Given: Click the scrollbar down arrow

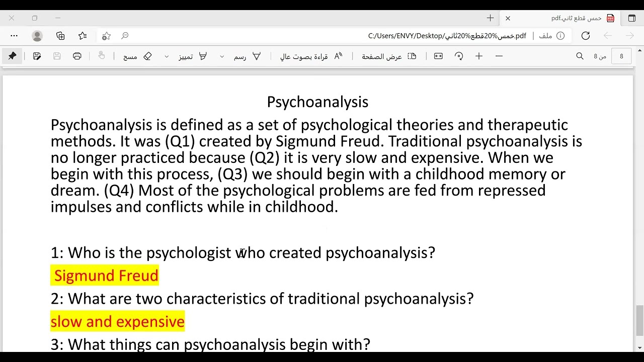Looking at the screenshot, I should 640,348.
